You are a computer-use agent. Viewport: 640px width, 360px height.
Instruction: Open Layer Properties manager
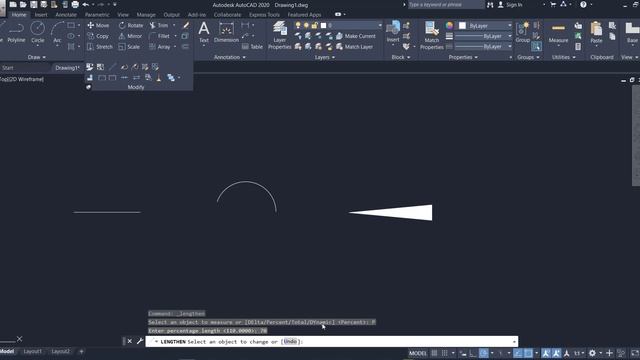pos(280,36)
